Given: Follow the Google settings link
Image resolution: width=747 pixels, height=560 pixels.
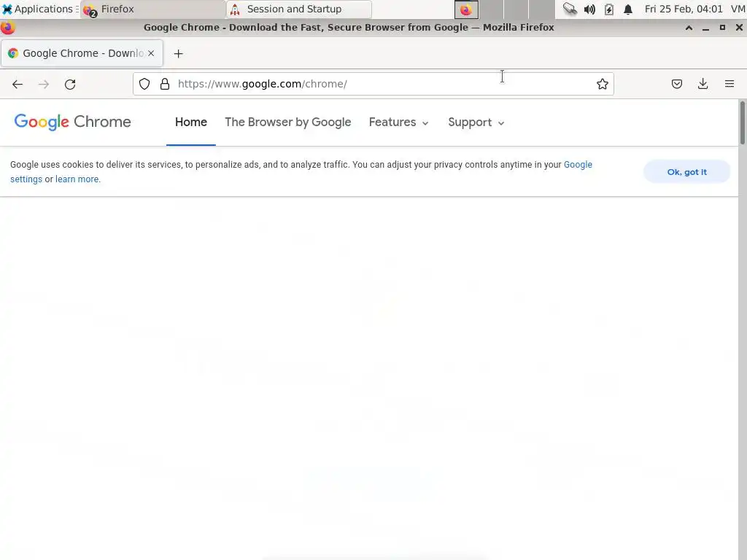Looking at the screenshot, I should point(578,165).
